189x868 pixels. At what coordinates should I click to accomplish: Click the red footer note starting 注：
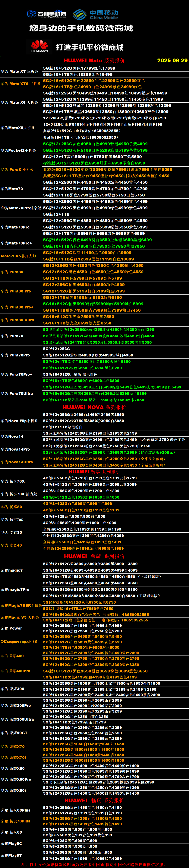(94, 865)
